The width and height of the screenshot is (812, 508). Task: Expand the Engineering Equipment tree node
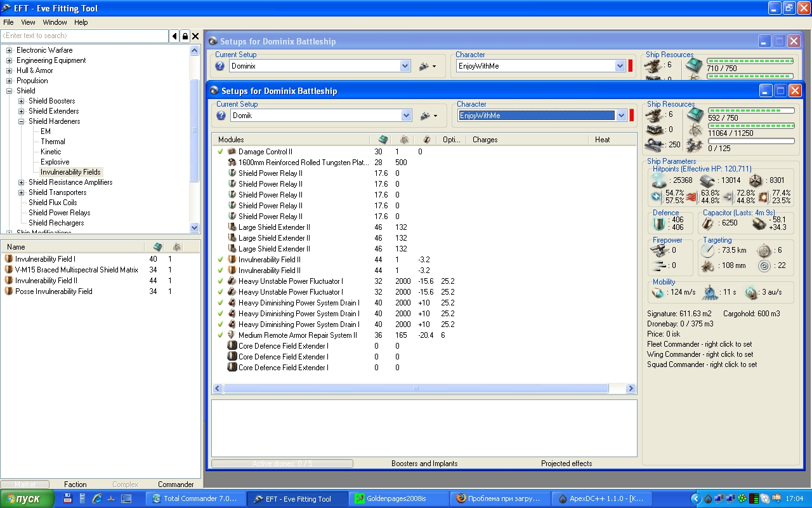10,60
